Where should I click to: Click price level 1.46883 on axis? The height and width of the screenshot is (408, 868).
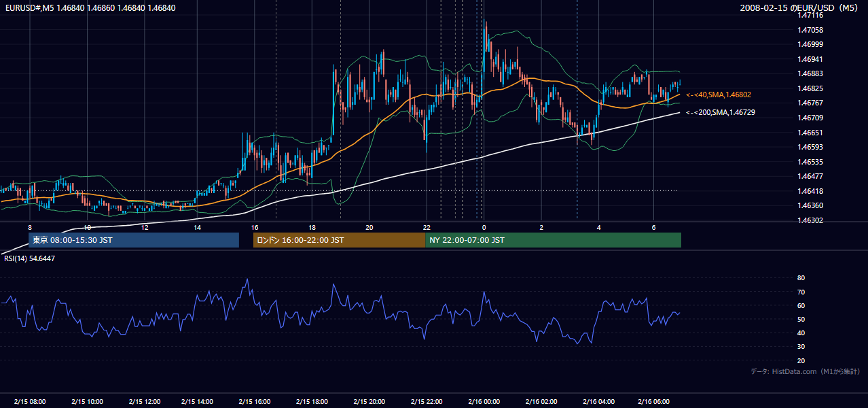pyautogui.click(x=810, y=73)
